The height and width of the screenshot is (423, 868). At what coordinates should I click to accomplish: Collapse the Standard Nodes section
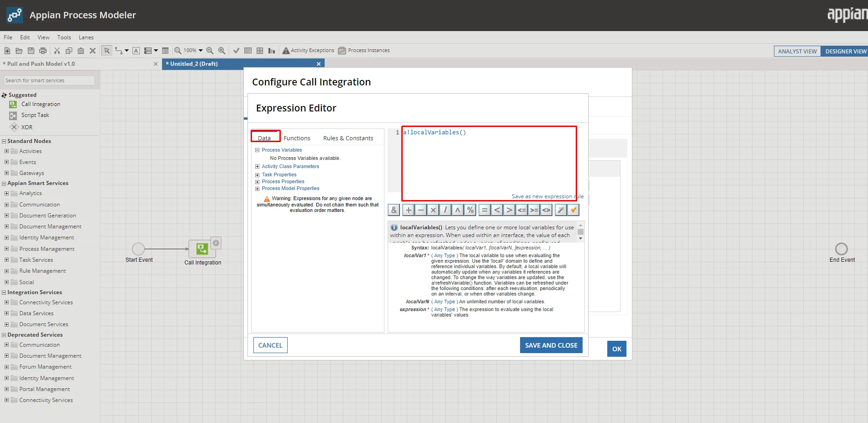[x=4, y=142]
